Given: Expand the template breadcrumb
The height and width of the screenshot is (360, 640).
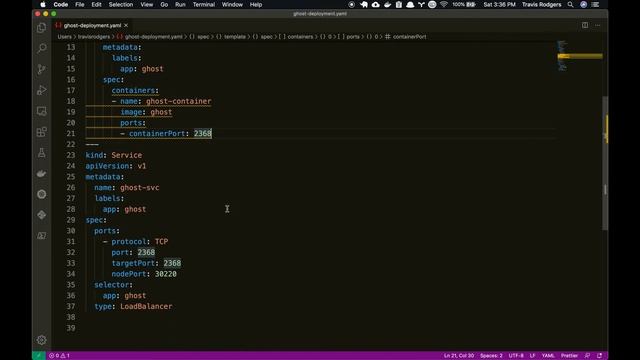Looking at the screenshot, I should tap(235, 37).
